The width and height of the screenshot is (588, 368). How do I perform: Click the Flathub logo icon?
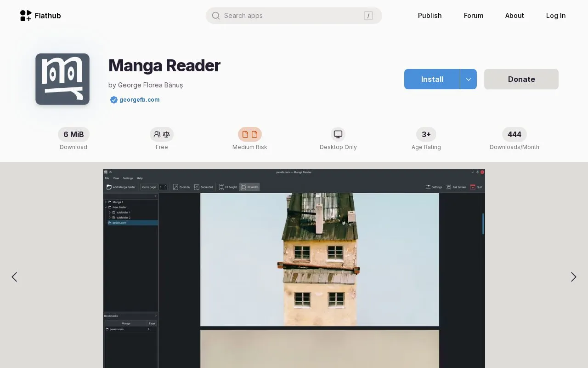click(26, 16)
